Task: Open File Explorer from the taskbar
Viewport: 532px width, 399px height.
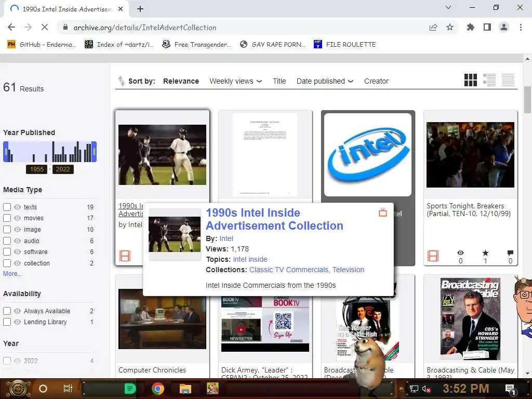Action: pos(185,389)
